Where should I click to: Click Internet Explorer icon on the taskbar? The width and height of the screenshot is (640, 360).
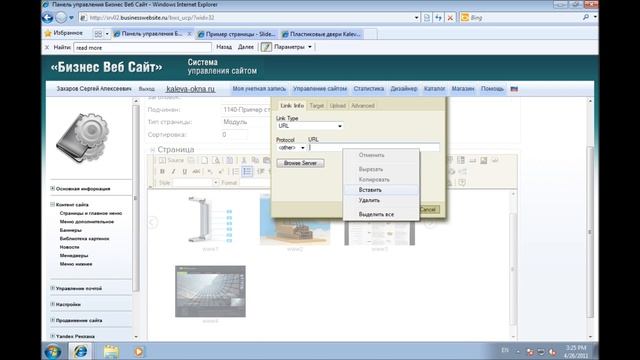(80, 351)
